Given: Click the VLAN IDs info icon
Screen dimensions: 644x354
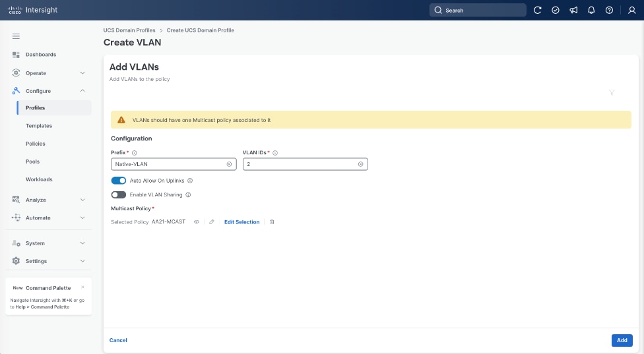Looking at the screenshot, I should [275, 152].
